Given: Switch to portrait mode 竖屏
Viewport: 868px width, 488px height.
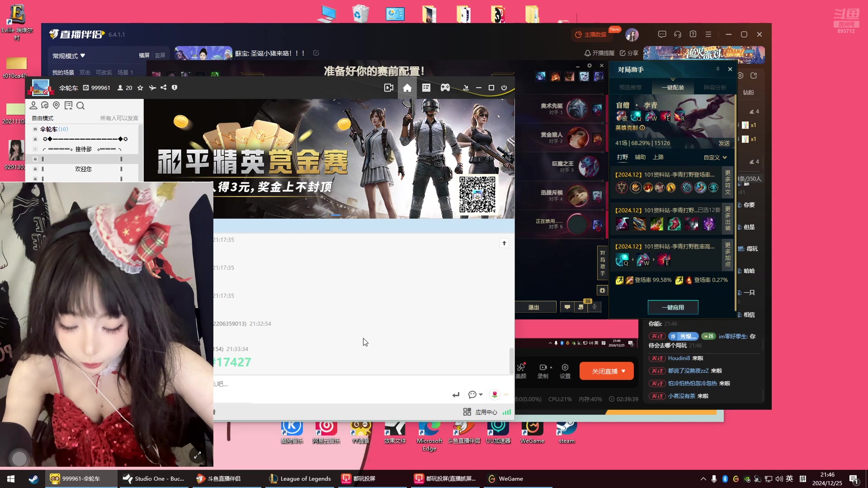Looking at the screenshot, I should tap(160, 55).
